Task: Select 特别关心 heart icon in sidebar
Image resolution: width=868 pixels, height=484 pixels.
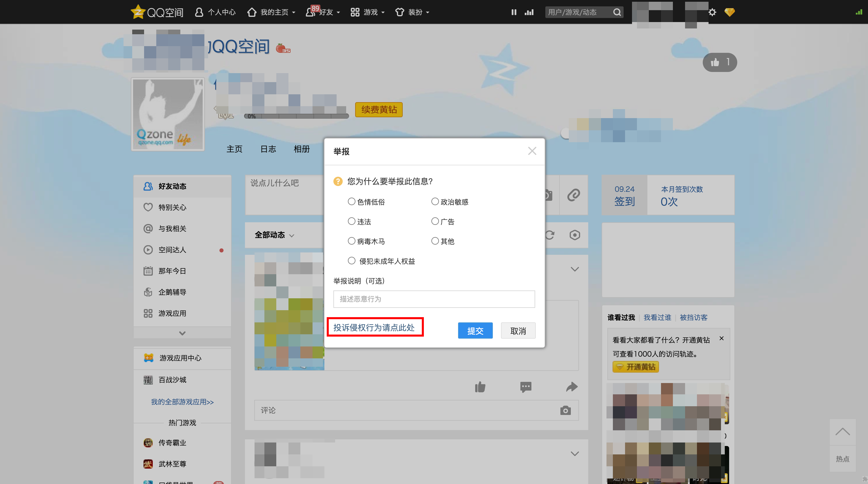Action: [148, 207]
